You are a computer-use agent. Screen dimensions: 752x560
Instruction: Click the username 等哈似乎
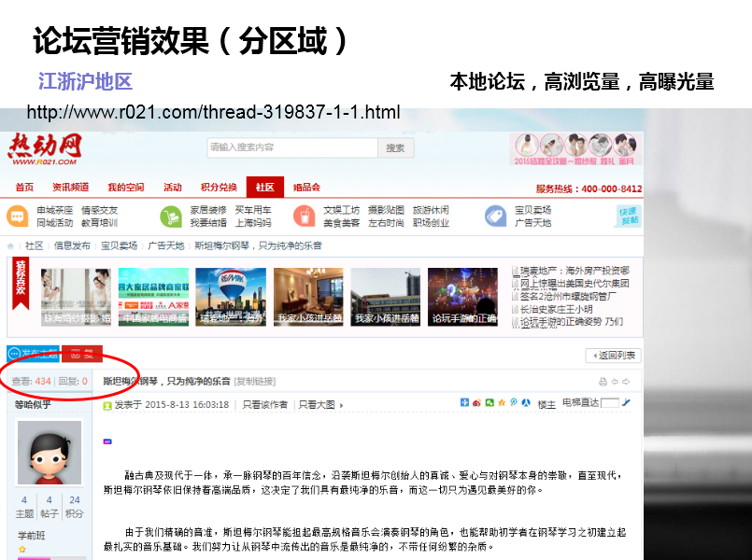(33, 405)
